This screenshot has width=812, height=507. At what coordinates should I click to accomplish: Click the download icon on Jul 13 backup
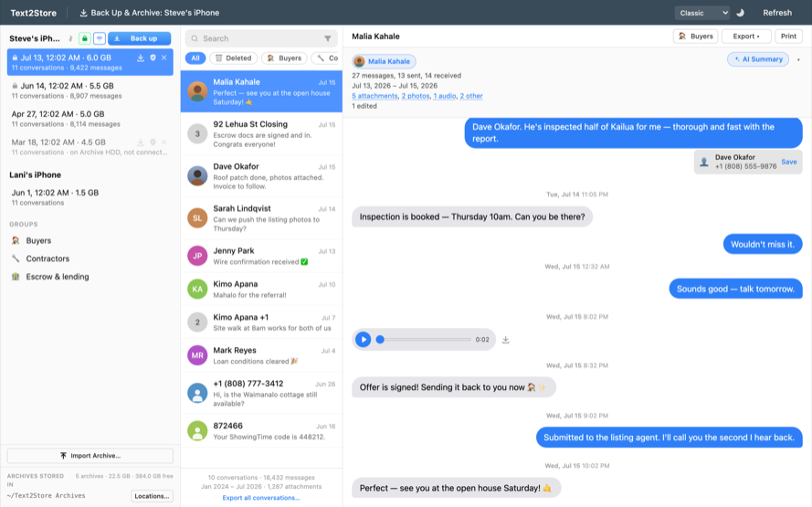tap(141, 58)
